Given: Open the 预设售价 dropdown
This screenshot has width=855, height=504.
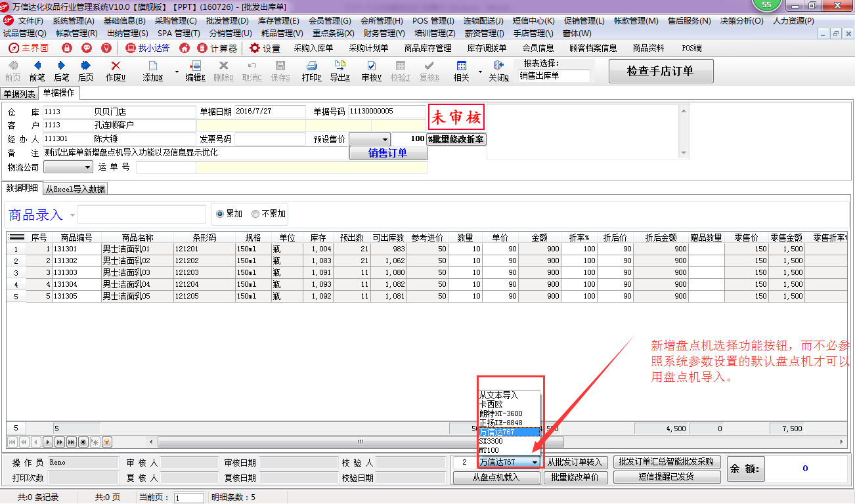Looking at the screenshot, I should point(370,139).
